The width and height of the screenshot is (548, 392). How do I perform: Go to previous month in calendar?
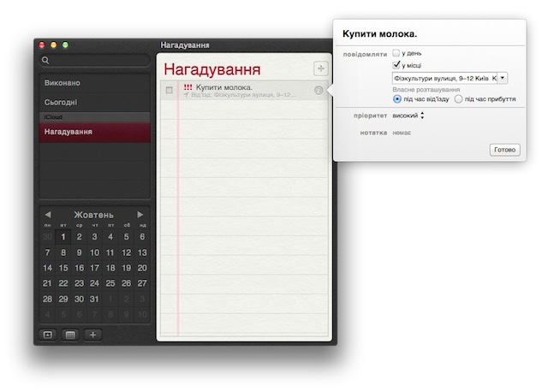[48, 214]
